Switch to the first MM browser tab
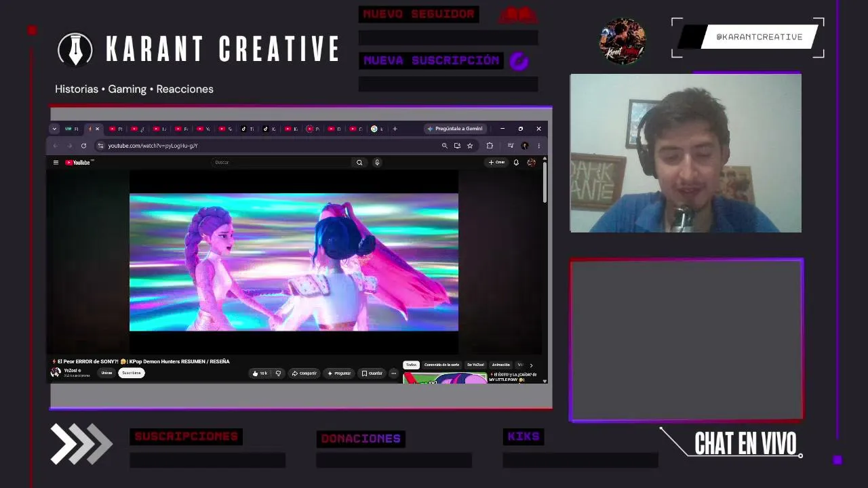Image resolution: width=868 pixels, height=488 pixels. [71, 129]
